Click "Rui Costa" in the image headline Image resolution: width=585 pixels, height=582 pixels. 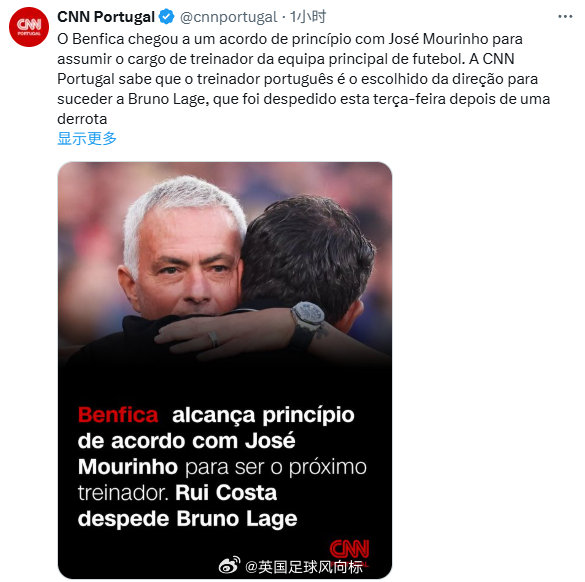226,492
